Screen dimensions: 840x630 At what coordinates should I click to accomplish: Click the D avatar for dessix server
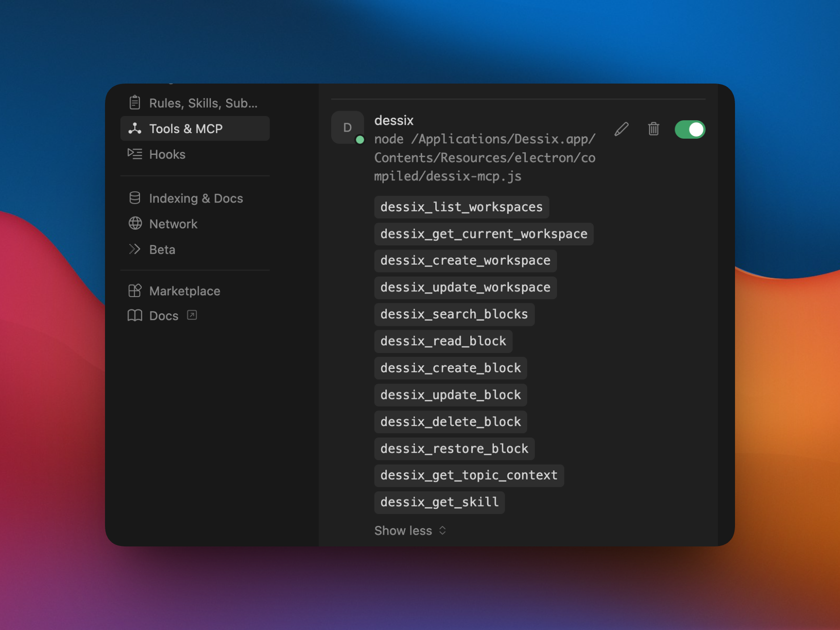click(x=347, y=127)
